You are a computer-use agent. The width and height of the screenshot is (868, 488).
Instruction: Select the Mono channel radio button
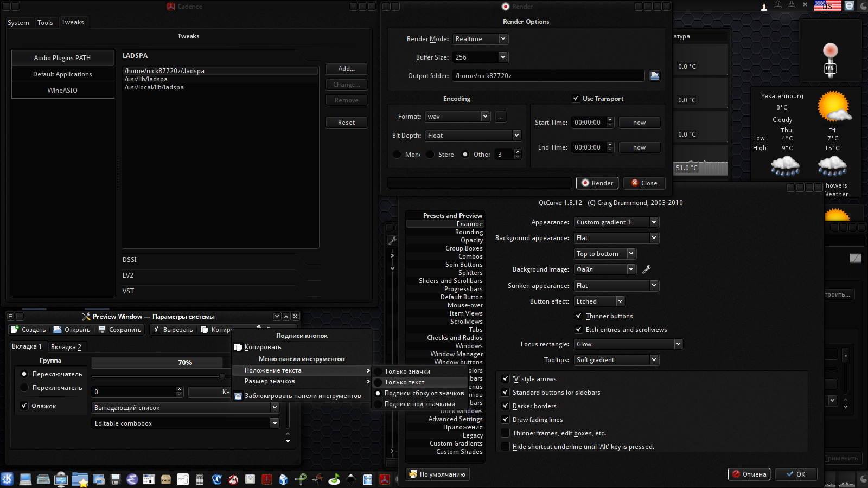pos(397,155)
